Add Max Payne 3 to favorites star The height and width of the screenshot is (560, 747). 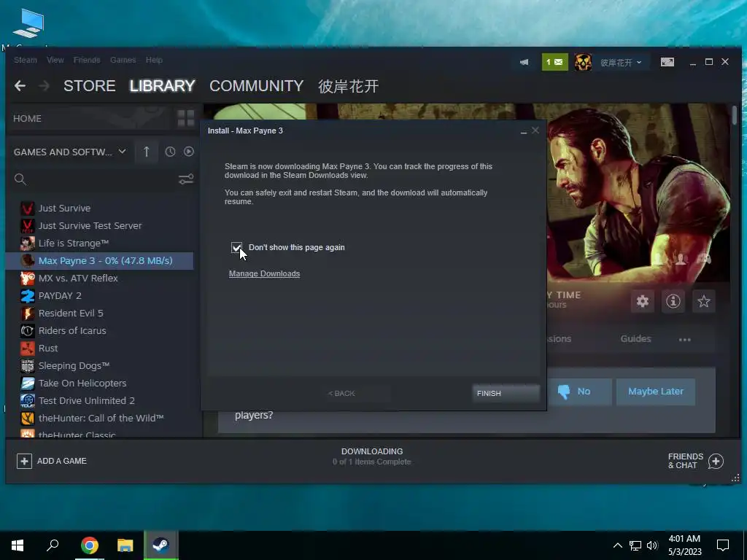(x=704, y=301)
